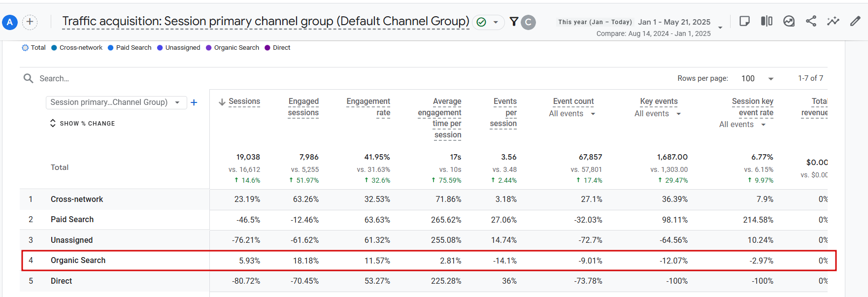Open the Rows per page dropdown

click(x=757, y=79)
